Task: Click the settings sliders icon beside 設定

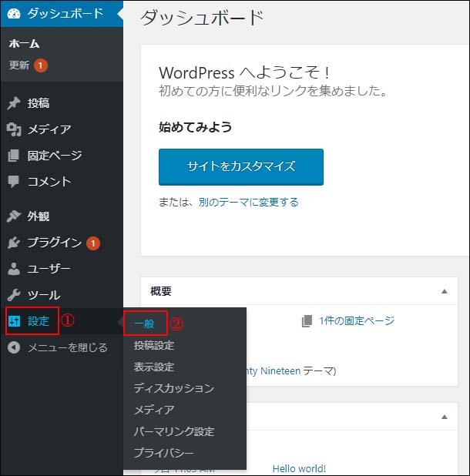Action: coord(14,321)
